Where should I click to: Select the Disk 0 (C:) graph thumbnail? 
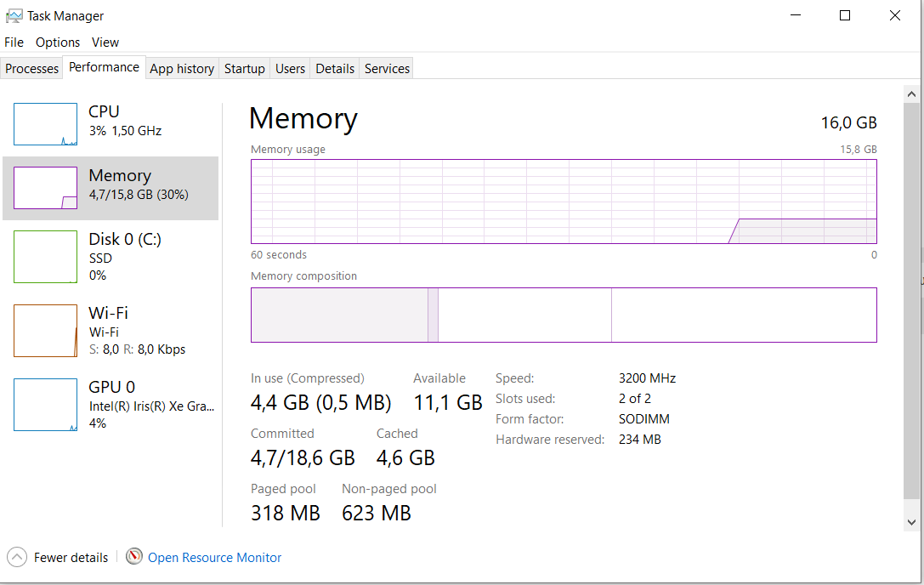click(45, 257)
